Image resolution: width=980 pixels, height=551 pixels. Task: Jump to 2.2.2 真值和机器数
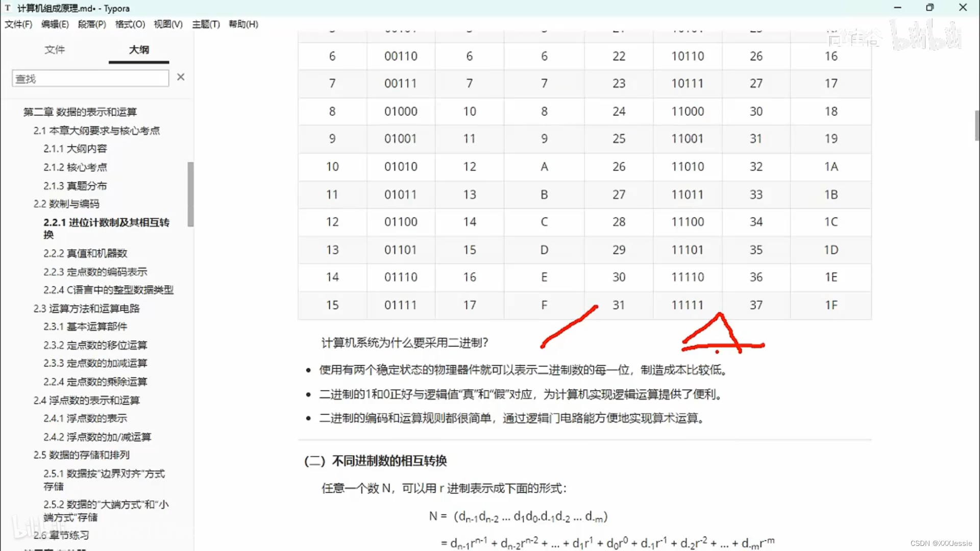click(85, 253)
